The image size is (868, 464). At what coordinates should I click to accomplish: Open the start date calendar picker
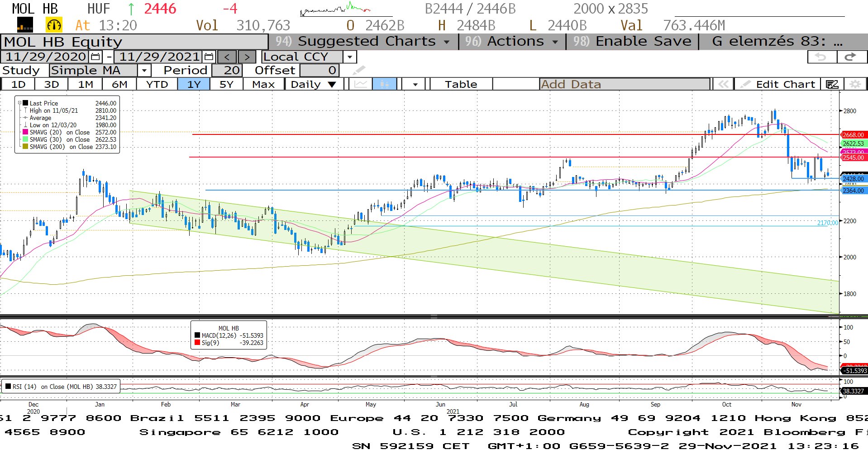point(95,57)
